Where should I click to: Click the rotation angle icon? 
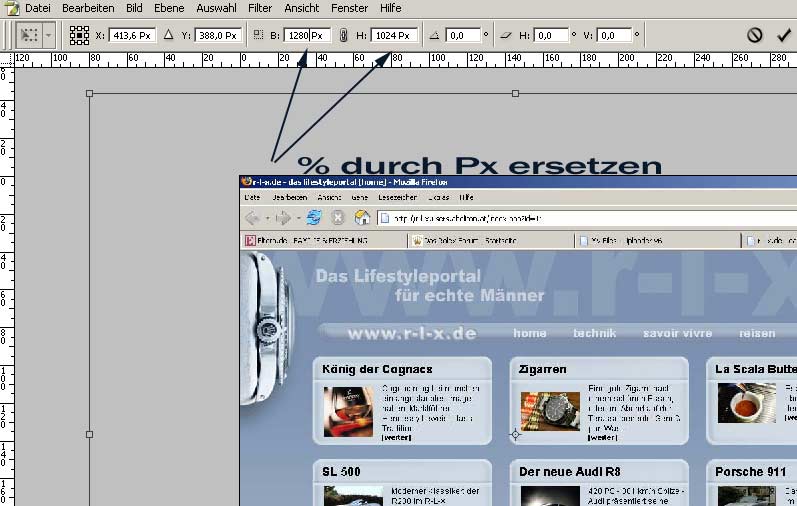[x=434, y=35]
